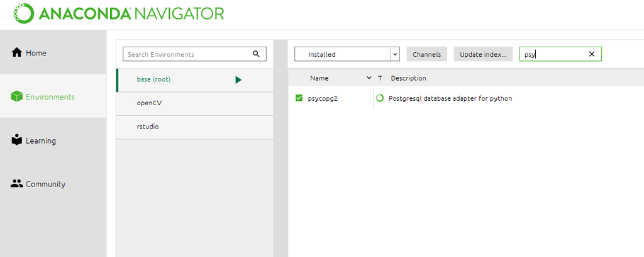Open the Home section

[x=53, y=52]
